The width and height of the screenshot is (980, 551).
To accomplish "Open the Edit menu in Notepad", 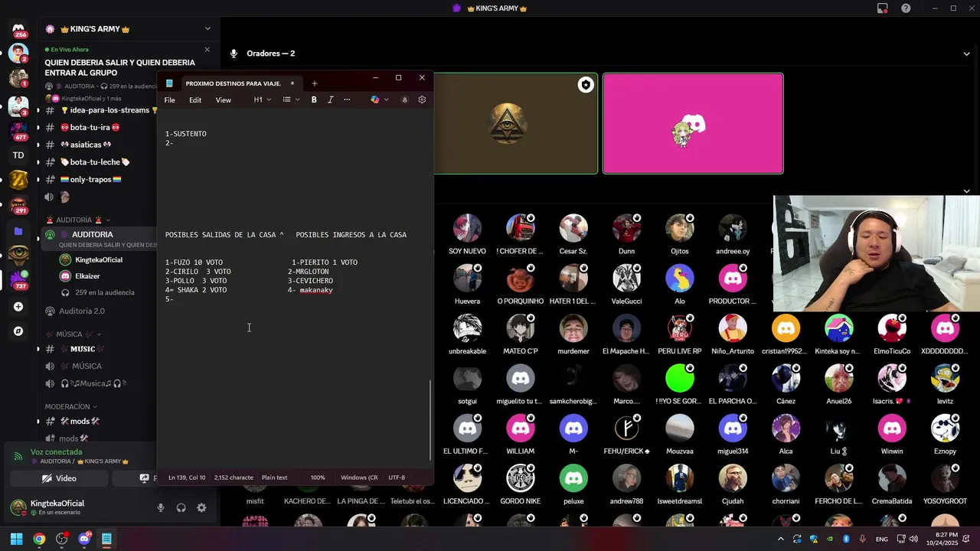I will pyautogui.click(x=195, y=100).
